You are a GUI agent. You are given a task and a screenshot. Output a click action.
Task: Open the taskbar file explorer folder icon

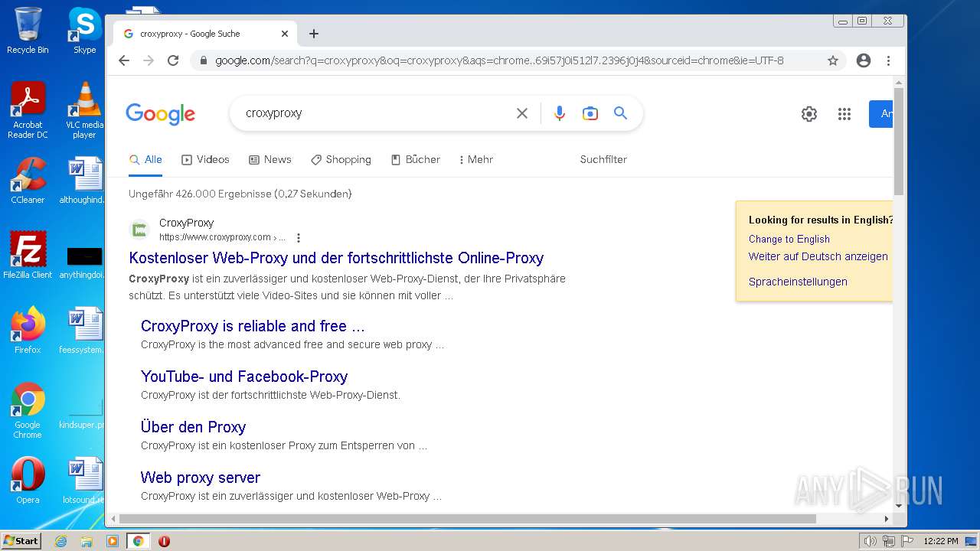pyautogui.click(x=87, y=541)
